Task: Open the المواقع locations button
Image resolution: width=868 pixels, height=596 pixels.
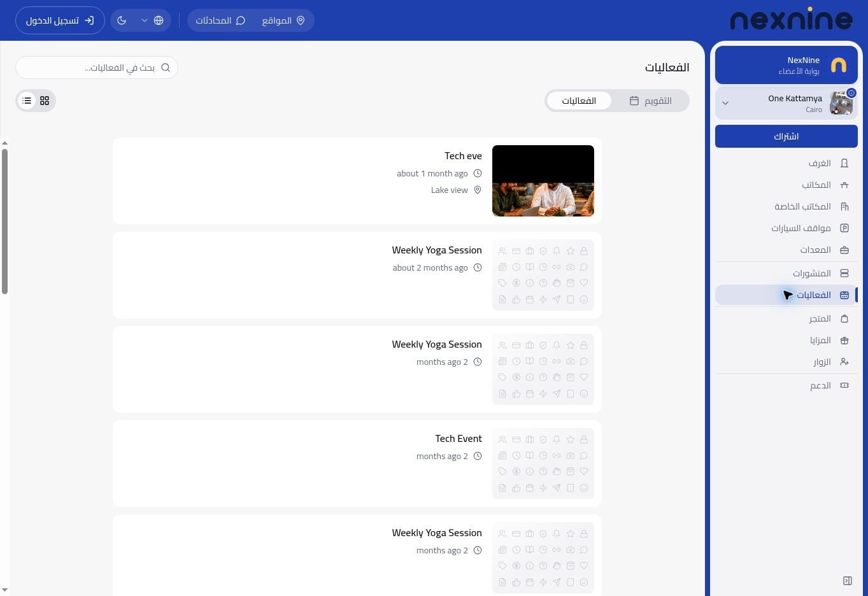Action: tap(283, 20)
